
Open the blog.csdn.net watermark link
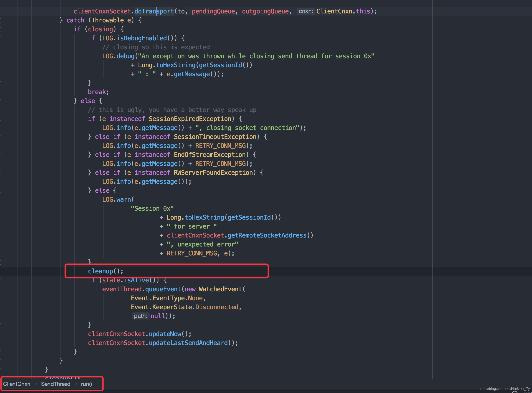click(504, 389)
